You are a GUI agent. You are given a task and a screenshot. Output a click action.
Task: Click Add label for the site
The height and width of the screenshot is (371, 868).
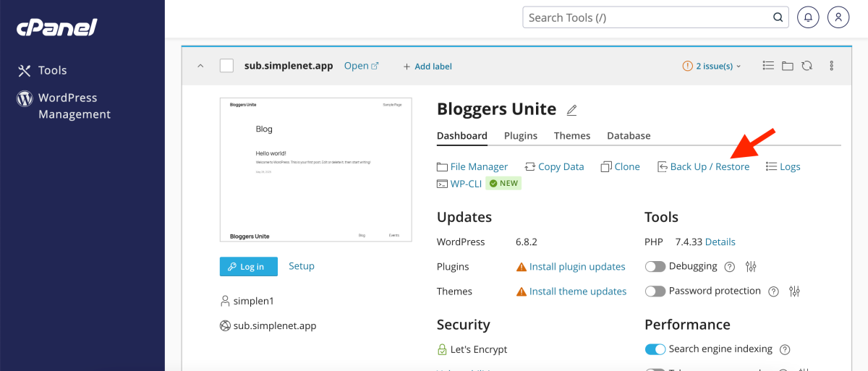pos(427,67)
